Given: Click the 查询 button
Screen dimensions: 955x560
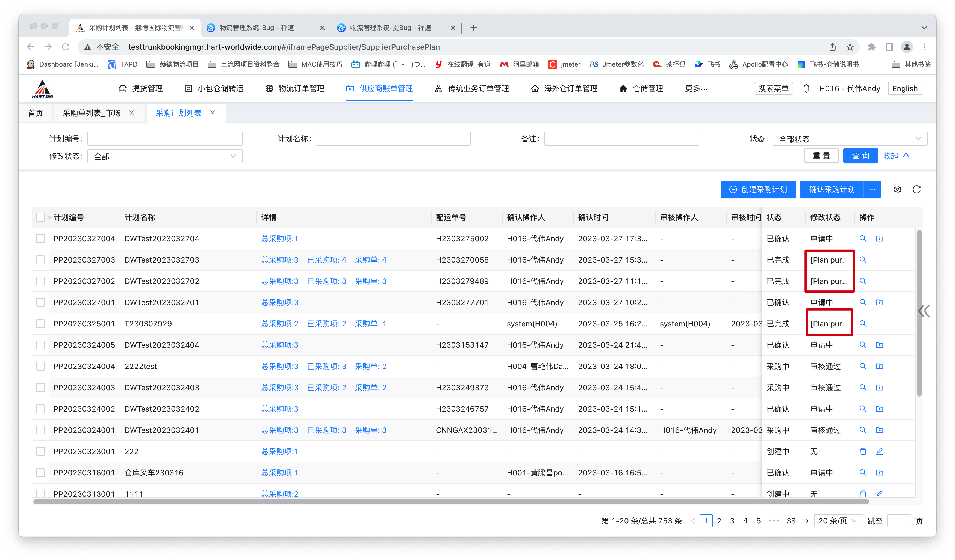Looking at the screenshot, I should [x=860, y=156].
